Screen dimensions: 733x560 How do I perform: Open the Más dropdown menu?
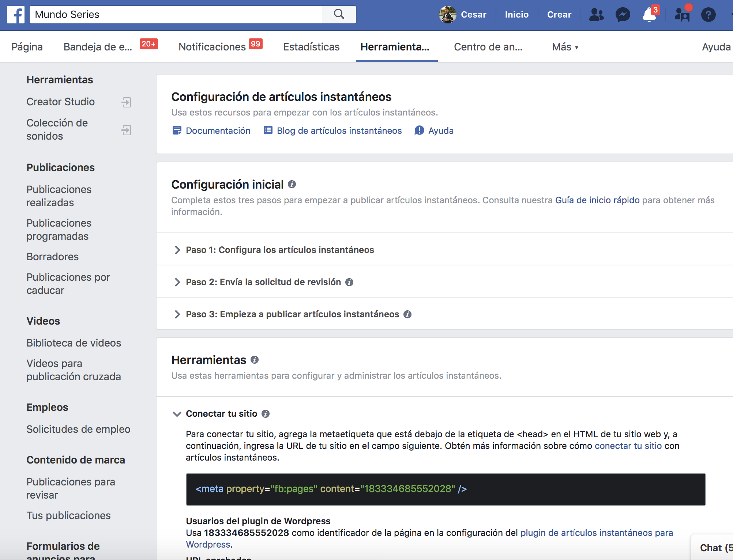tap(565, 47)
